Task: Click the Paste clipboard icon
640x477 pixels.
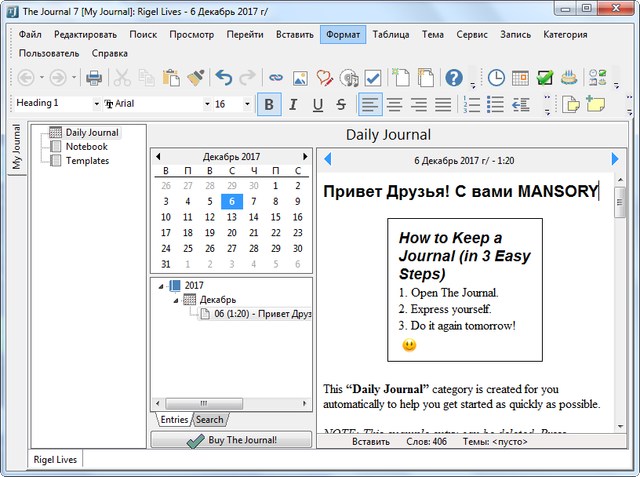Action: (x=171, y=78)
